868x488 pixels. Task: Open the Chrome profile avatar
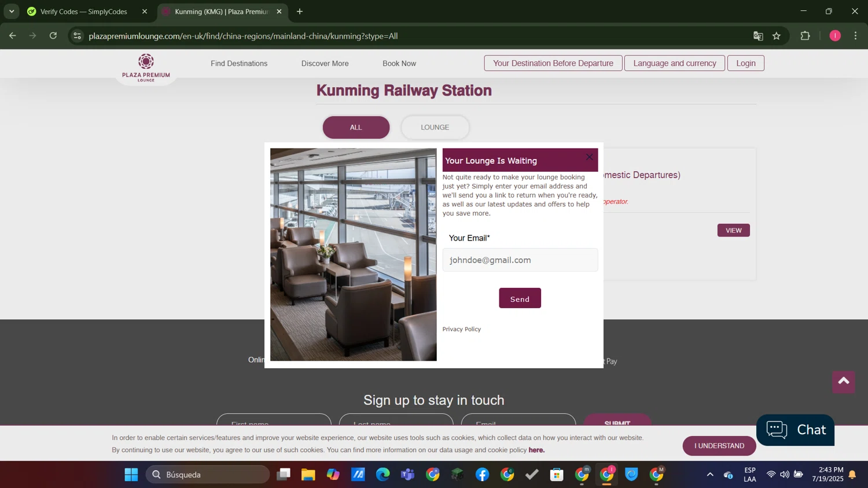point(835,36)
